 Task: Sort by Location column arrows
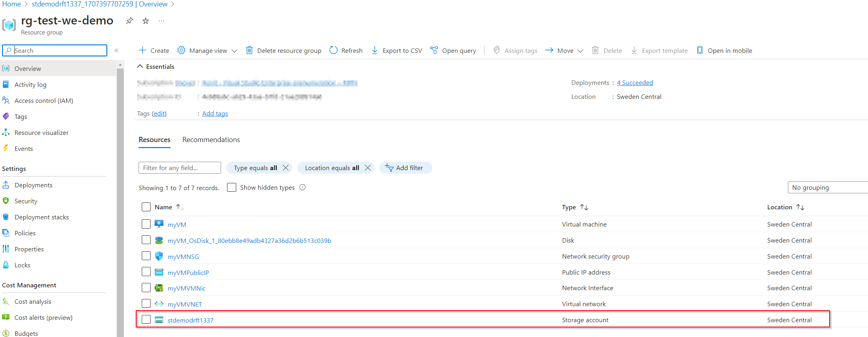coord(800,207)
